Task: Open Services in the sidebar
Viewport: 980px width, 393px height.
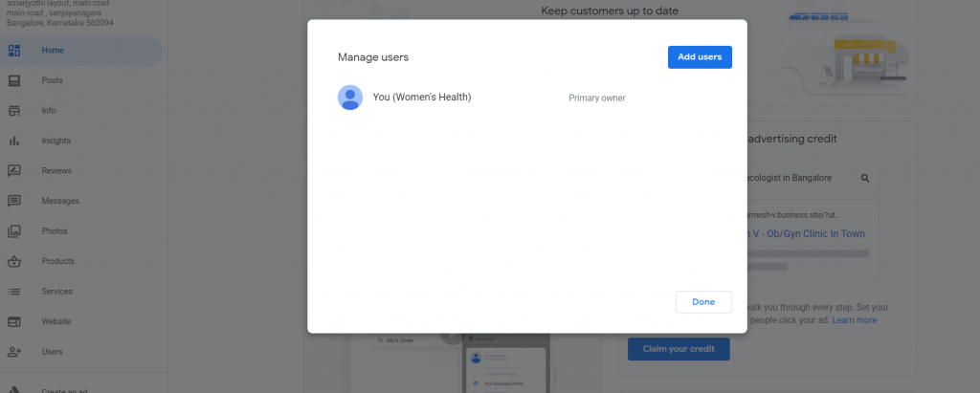Action: click(81, 291)
